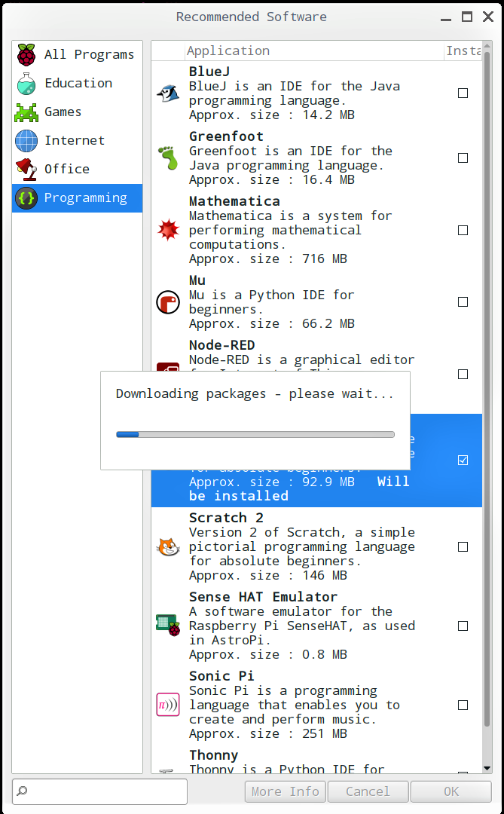Select the Education category
This screenshot has width=504, height=814.
[x=78, y=83]
